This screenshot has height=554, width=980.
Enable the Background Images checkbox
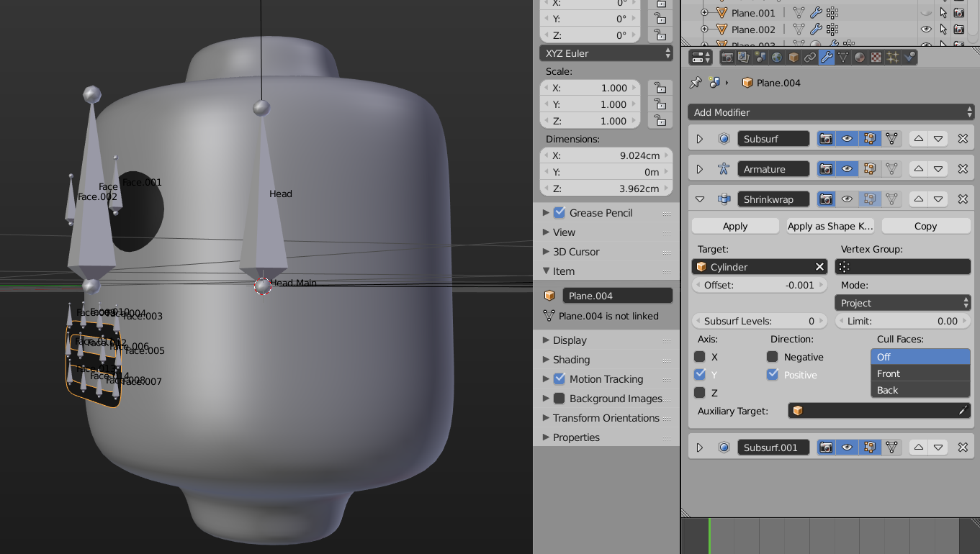(559, 399)
